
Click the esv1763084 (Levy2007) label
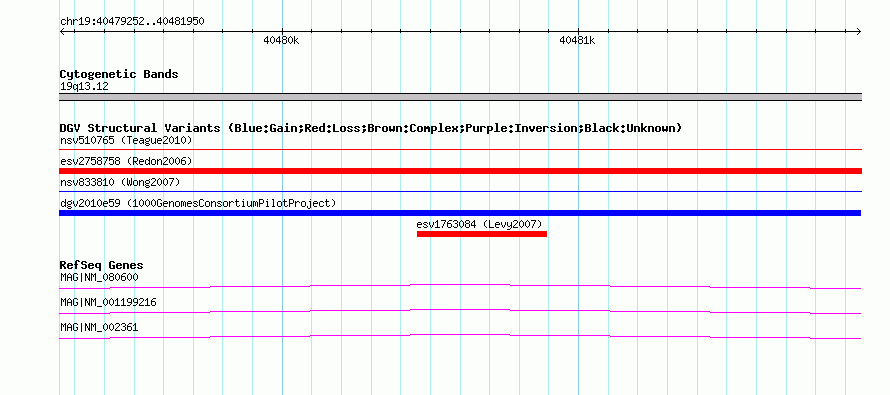click(x=479, y=224)
